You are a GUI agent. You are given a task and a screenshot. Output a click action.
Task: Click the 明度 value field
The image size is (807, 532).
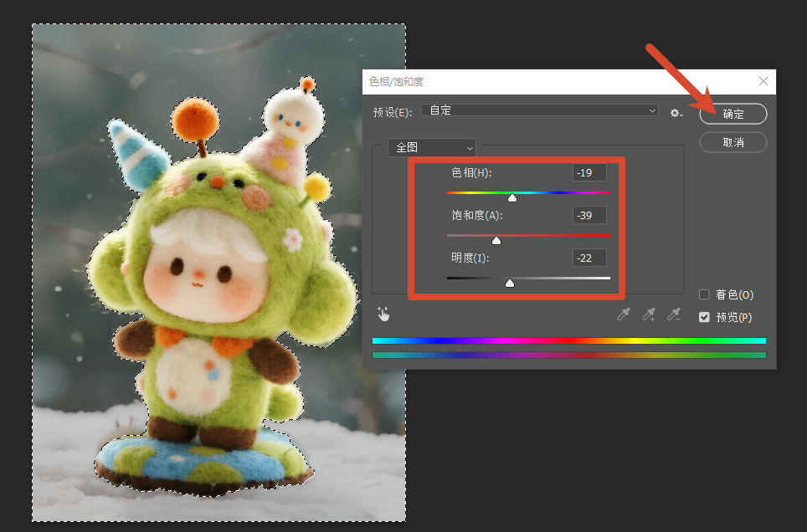(x=589, y=258)
